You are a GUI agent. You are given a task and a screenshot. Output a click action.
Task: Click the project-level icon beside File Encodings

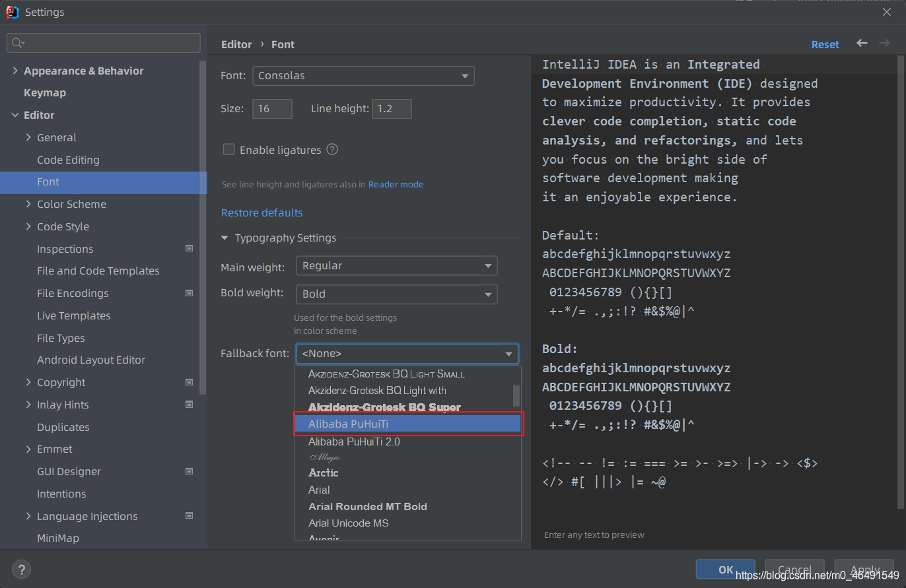coord(190,293)
